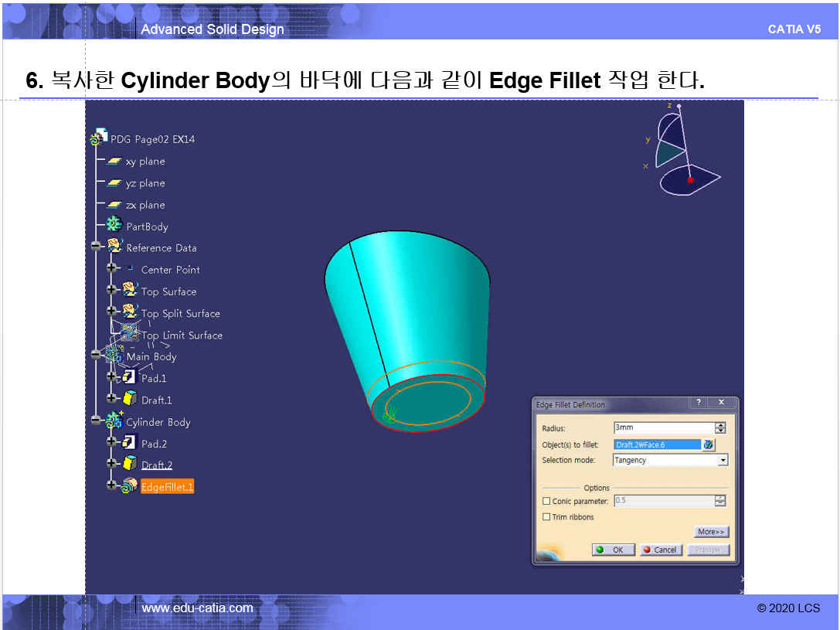Viewport: 840px width, 630px height.
Task: Click the PartBody gear icon in tree
Action: (114, 225)
